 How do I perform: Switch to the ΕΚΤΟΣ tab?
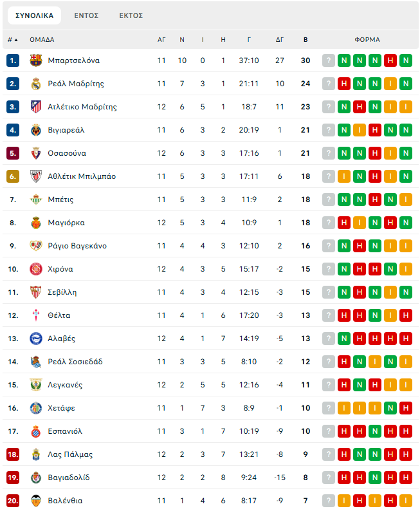[x=131, y=15]
